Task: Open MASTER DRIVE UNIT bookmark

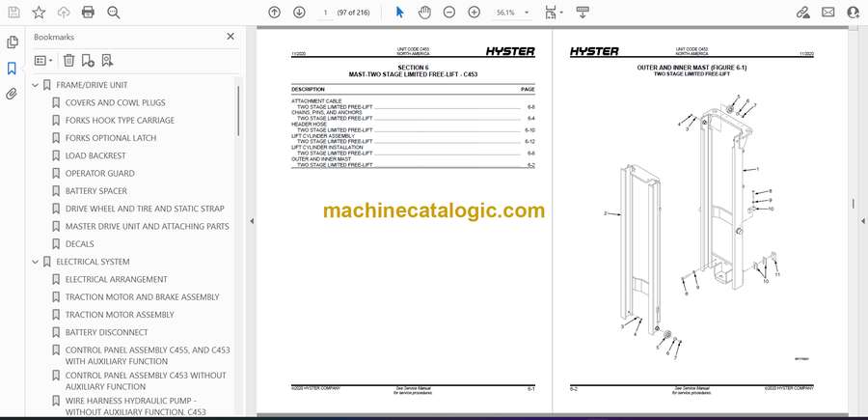Action: click(148, 227)
